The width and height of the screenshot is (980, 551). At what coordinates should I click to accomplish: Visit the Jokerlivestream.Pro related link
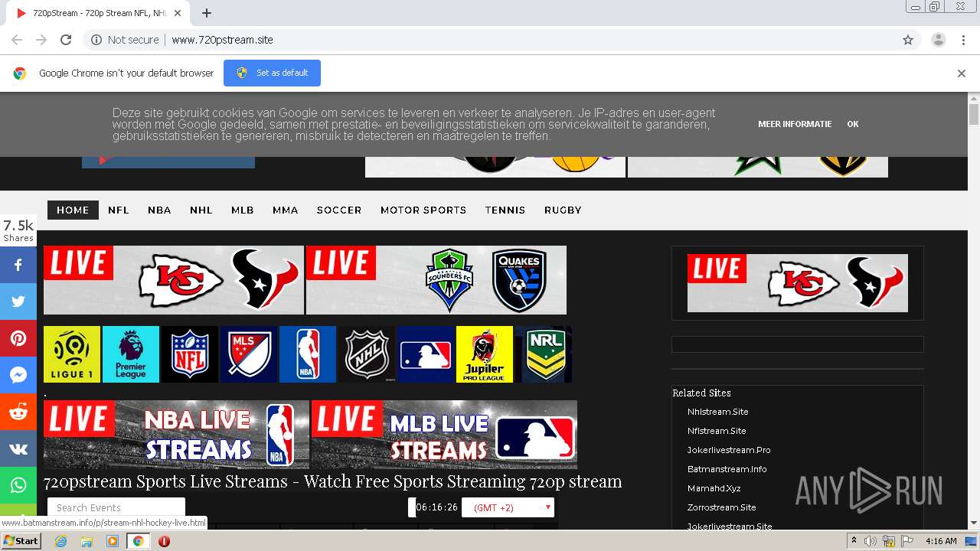point(729,450)
